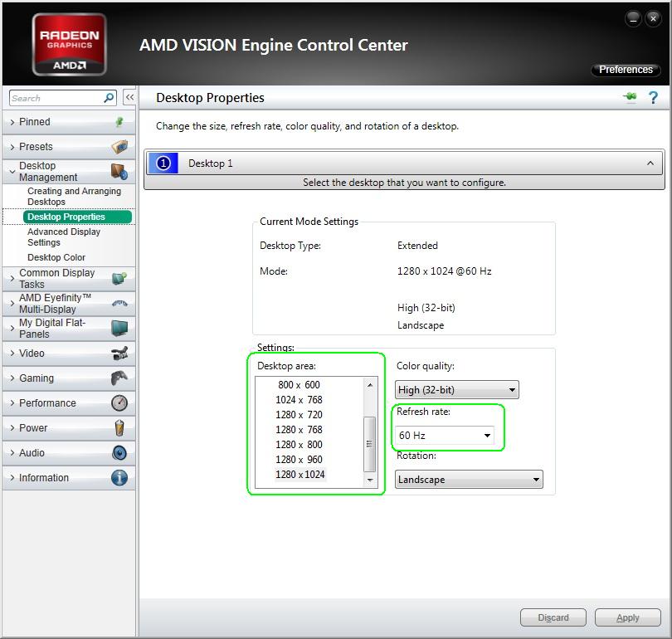
Task: Click the Pinned pin icon
Action: [119, 122]
